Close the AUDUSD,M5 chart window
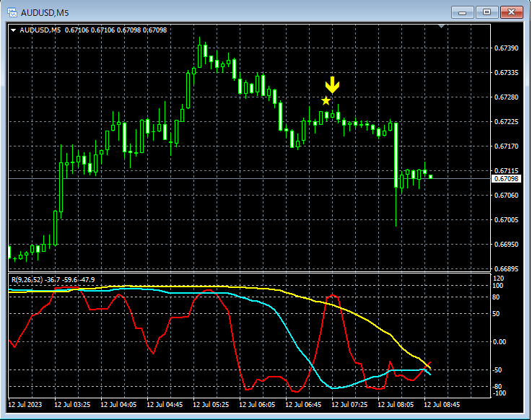The width and height of the screenshot is (532, 420). pyautogui.click(x=511, y=12)
